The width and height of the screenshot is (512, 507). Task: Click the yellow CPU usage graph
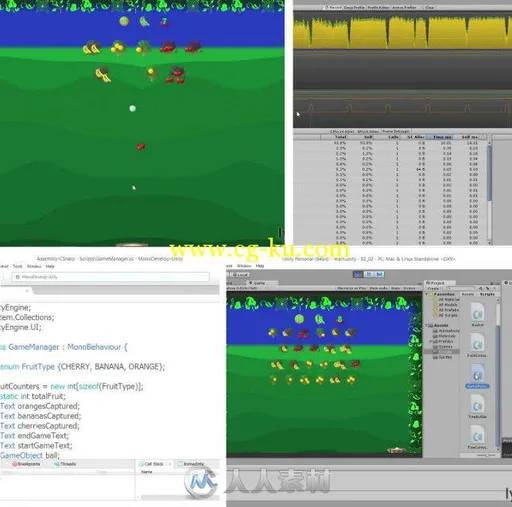[402, 32]
